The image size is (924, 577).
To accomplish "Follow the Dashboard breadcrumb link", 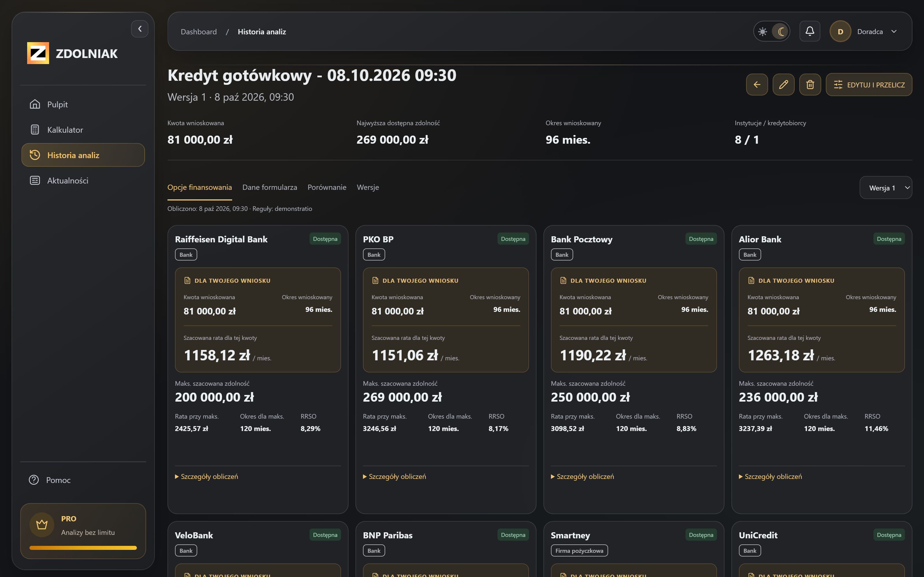I will [x=199, y=32].
